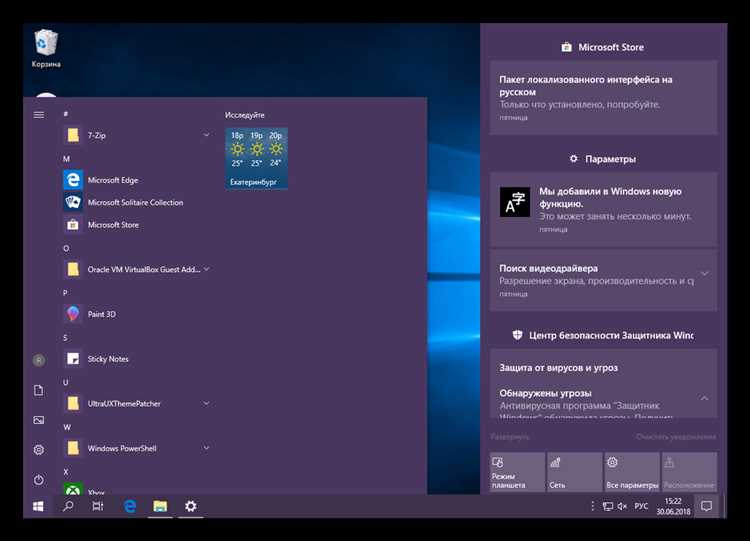The width and height of the screenshot is (750, 541).
Task: Expand Windows PowerShell folder chevron
Action: (x=206, y=448)
